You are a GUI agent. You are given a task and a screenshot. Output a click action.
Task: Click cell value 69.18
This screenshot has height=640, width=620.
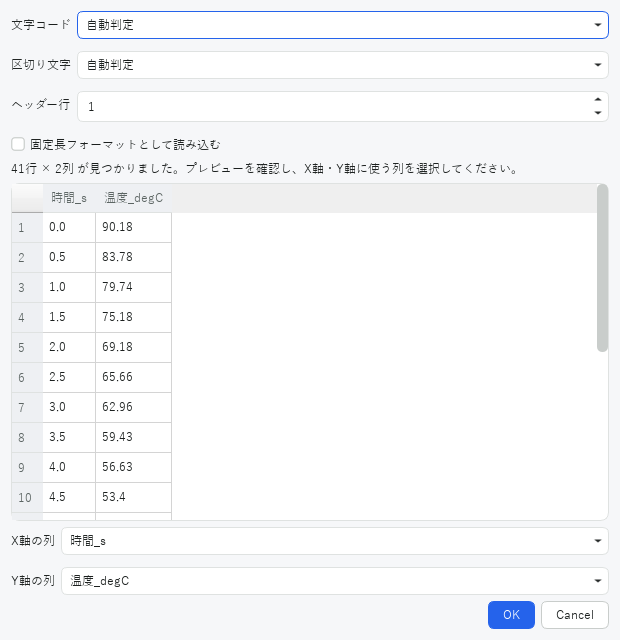tap(133, 347)
